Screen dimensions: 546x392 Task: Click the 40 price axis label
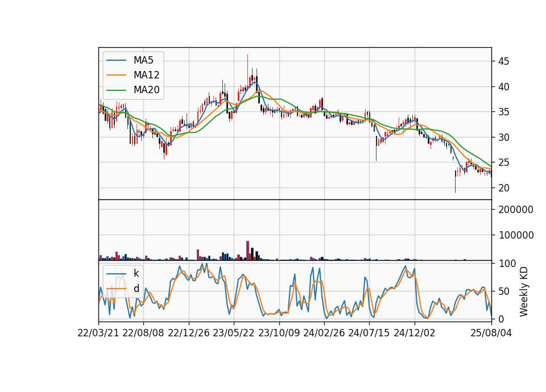pos(503,87)
